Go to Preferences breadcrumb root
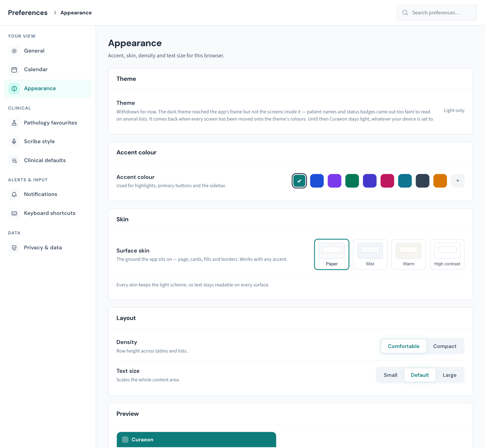The image size is (485, 448). click(x=28, y=13)
